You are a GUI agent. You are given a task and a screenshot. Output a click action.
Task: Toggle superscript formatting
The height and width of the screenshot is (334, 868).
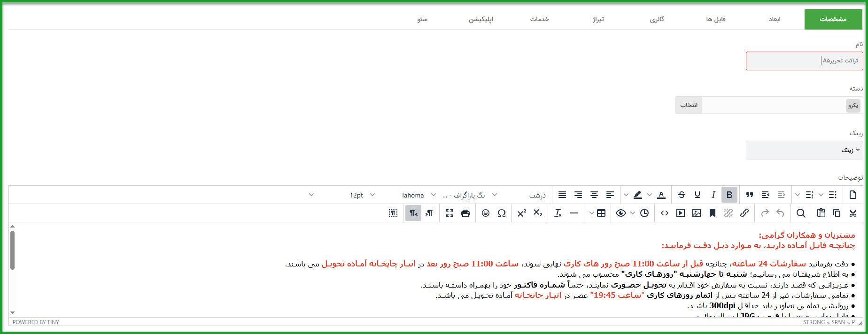coord(522,213)
